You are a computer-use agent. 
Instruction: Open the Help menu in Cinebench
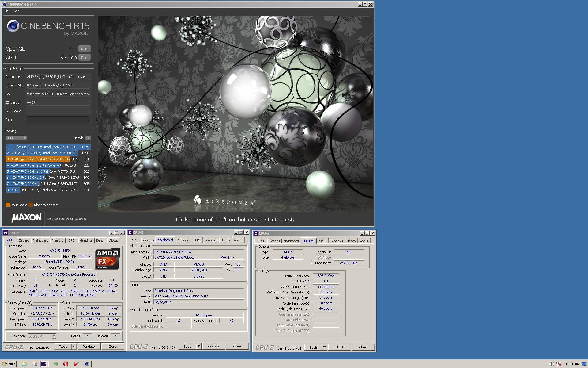[16, 11]
